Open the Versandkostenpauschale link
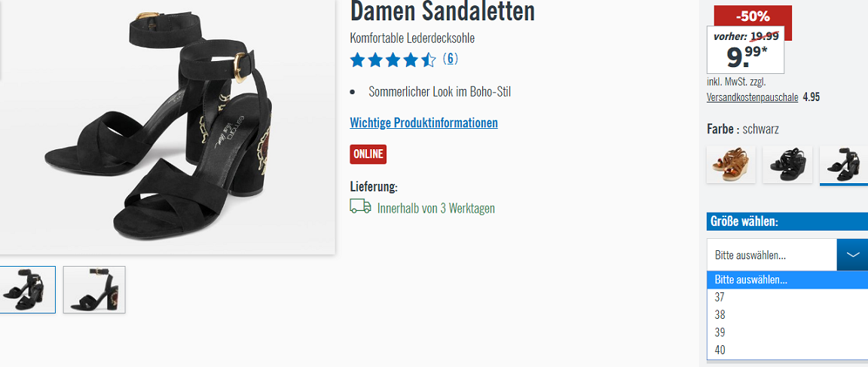 [x=752, y=97]
